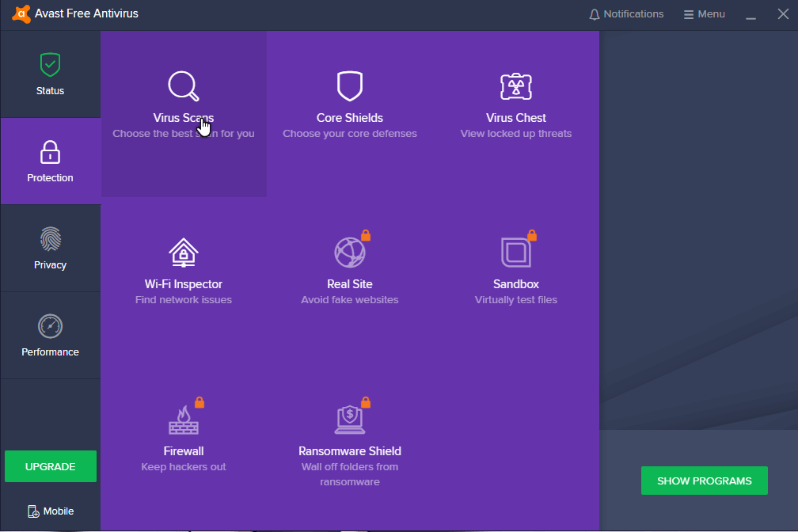Click the orange lock badge on Real Site
The height and width of the screenshot is (532, 798).
(x=366, y=235)
